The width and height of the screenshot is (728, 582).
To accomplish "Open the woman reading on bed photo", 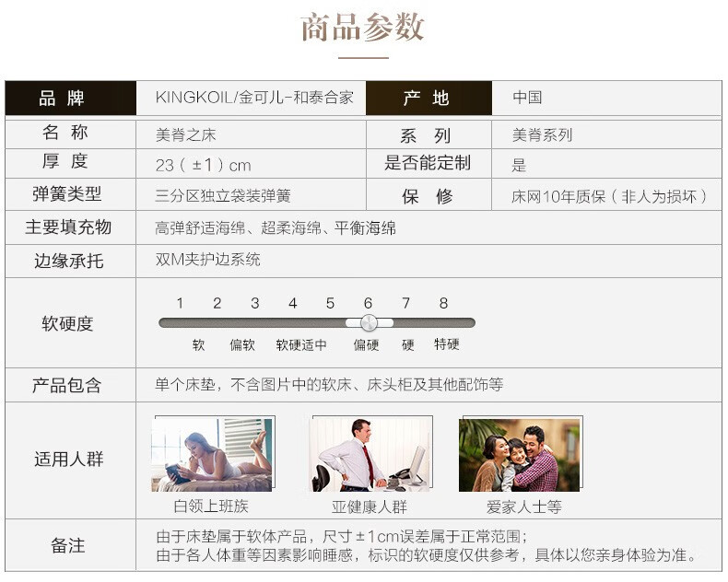I will 212,454.
